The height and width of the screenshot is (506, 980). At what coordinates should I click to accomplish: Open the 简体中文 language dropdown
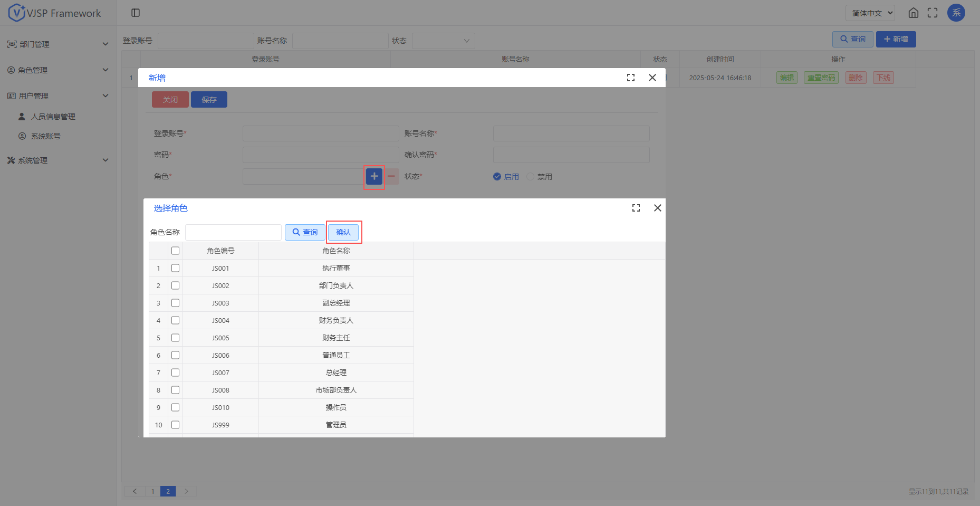(870, 13)
